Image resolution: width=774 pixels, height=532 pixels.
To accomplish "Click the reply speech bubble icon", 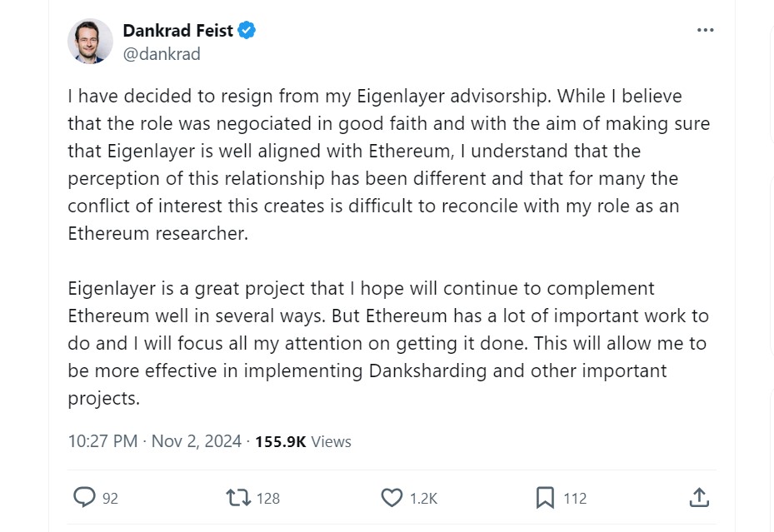I will coord(84,498).
